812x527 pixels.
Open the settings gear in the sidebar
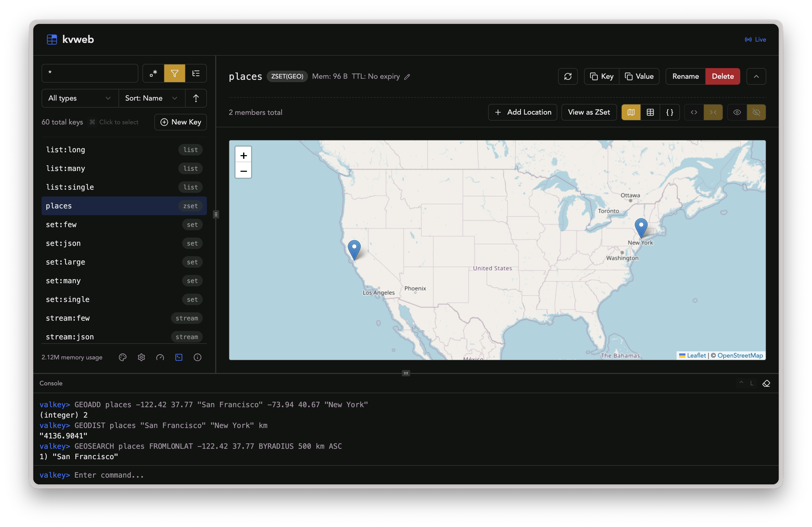click(141, 357)
